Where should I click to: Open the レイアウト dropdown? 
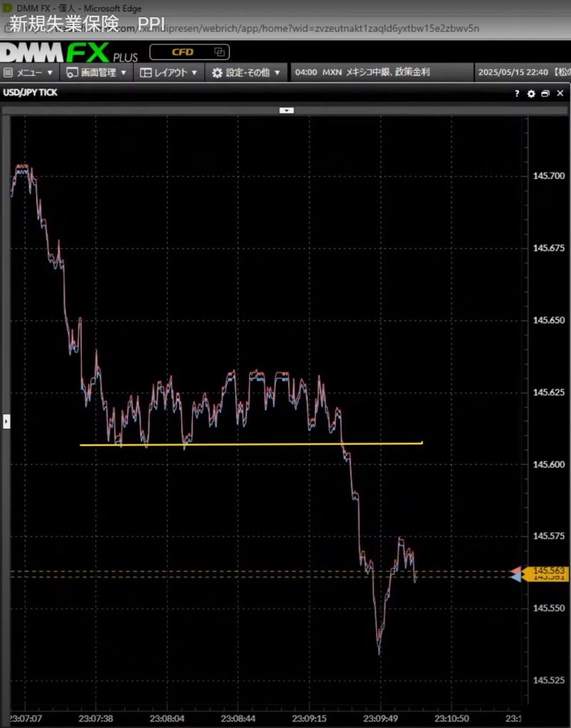pos(169,73)
